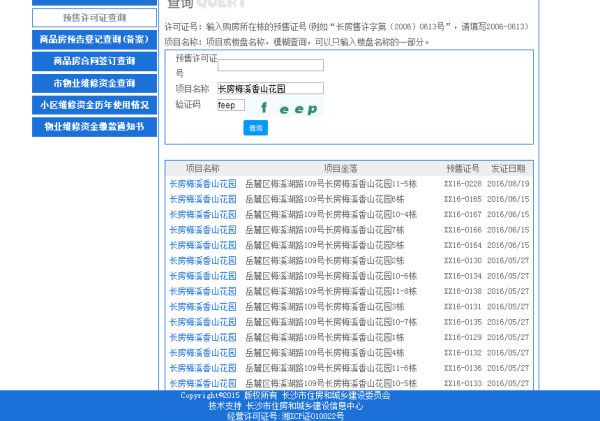
Task: Select the 预售许可证查询 sidebar tab
Action: point(94,17)
